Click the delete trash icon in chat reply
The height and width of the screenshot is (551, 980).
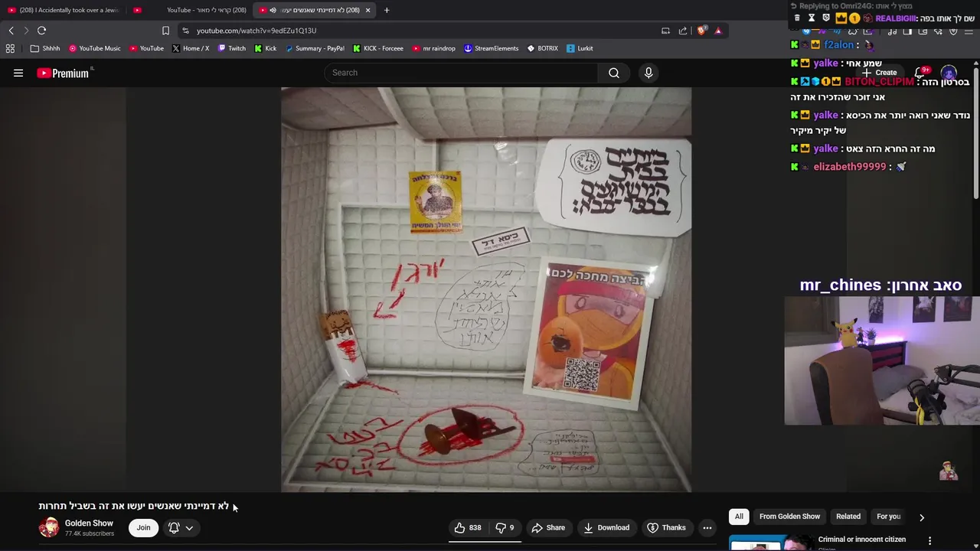point(797,18)
